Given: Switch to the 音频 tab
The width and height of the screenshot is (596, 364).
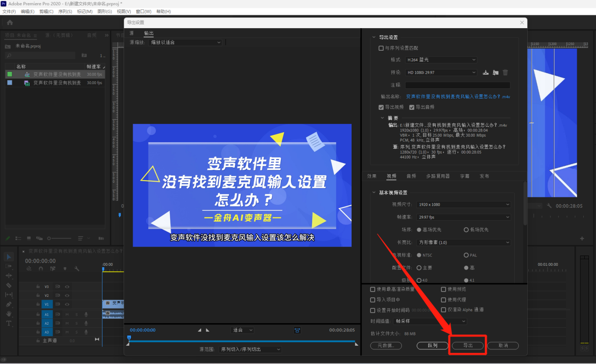Looking at the screenshot, I should [x=411, y=176].
